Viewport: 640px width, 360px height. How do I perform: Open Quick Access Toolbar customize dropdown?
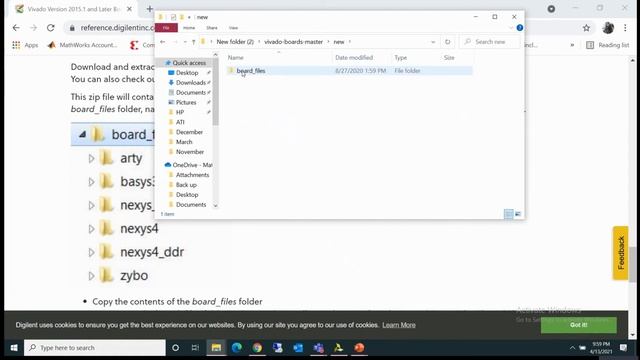(189, 17)
